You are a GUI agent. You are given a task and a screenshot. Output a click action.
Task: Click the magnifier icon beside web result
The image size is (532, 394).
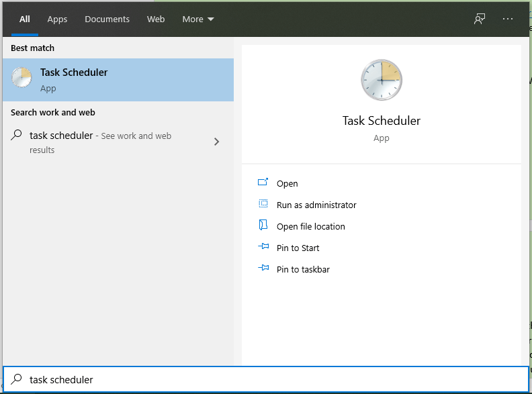coord(17,135)
